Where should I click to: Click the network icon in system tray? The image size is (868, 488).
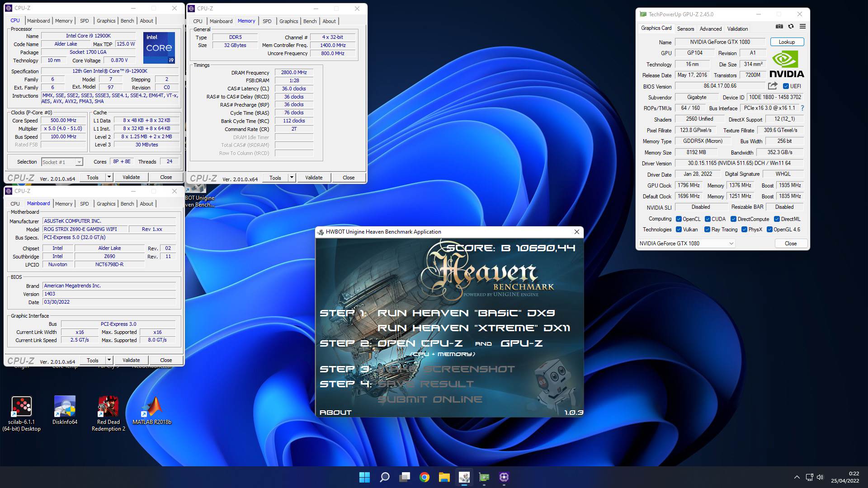[x=809, y=477]
